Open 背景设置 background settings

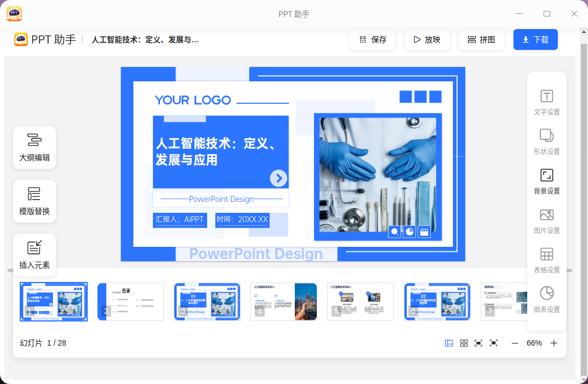547,181
